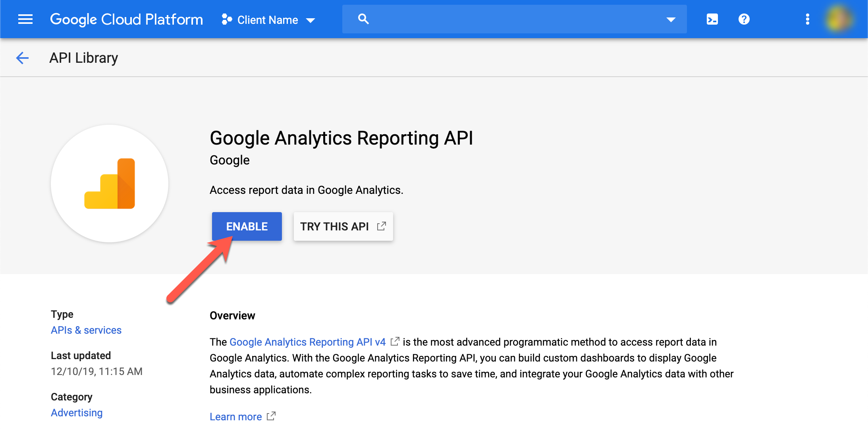Screen dimensions: 868x433
Task: Click the external icon after API v4 link
Action: pyautogui.click(x=395, y=342)
